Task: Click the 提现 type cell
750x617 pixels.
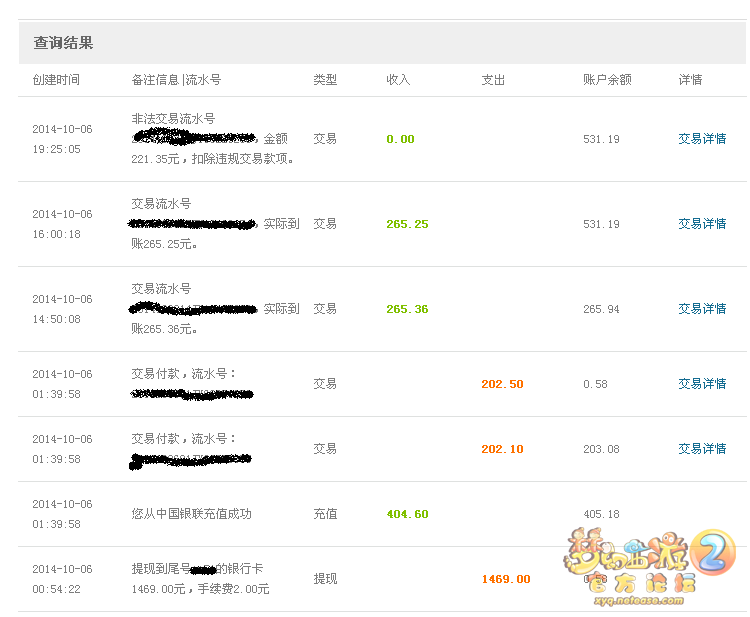Action: pyautogui.click(x=325, y=579)
